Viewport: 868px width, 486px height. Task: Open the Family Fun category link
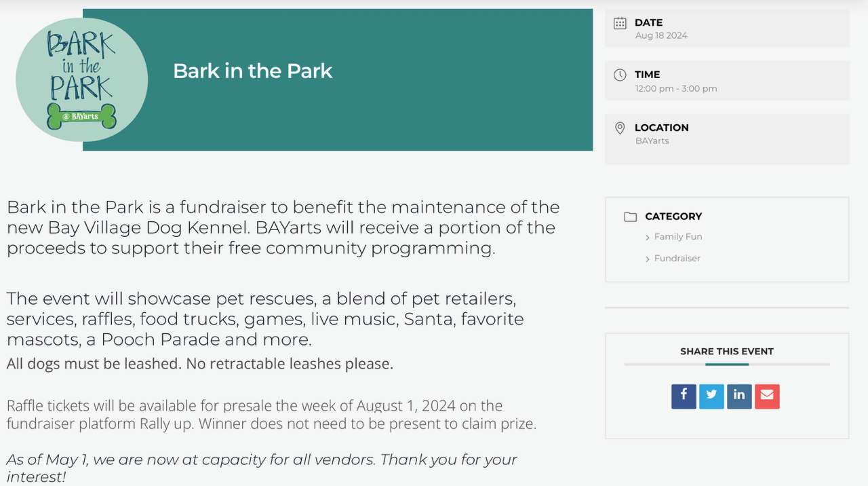pos(678,237)
